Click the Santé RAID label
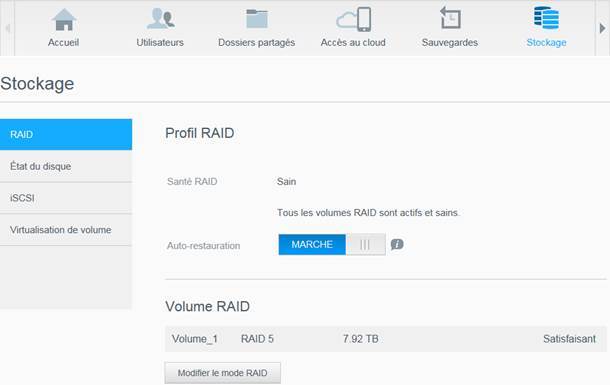Image resolution: width=610 pixels, height=385 pixels. (x=192, y=182)
